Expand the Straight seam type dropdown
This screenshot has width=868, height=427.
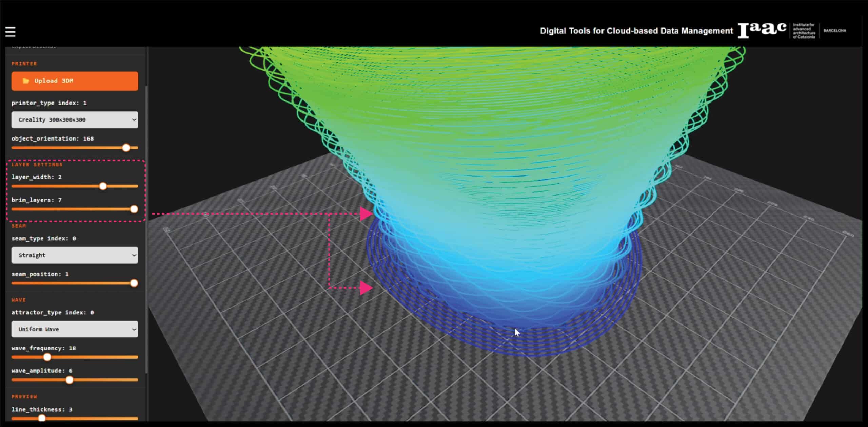tap(75, 255)
